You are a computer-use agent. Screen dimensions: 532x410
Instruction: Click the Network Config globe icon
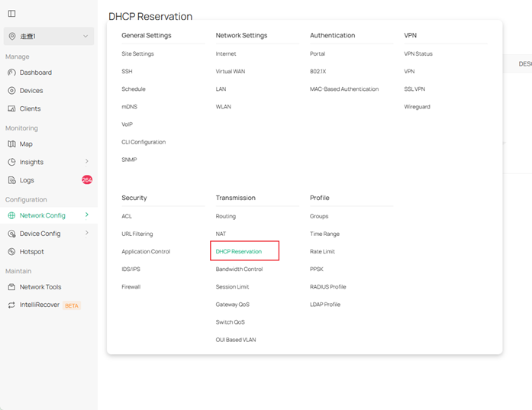click(x=11, y=215)
